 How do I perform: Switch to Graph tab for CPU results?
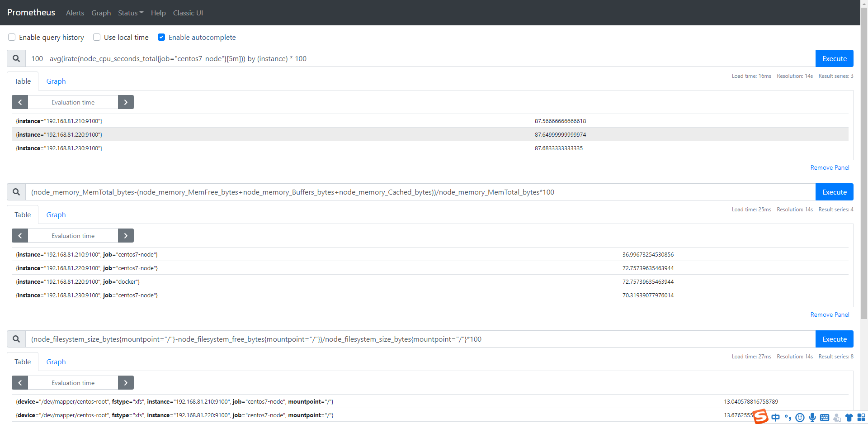56,81
